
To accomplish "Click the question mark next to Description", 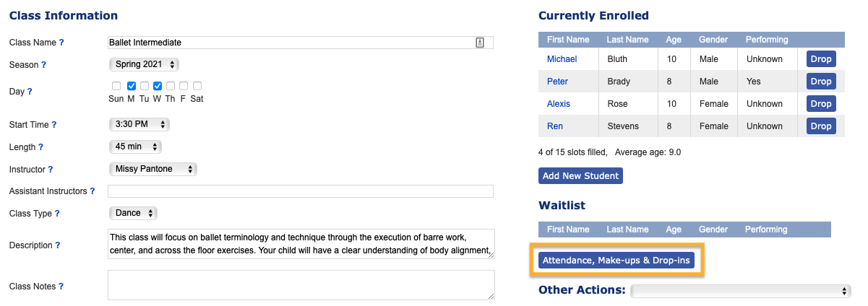I will [x=58, y=245].
